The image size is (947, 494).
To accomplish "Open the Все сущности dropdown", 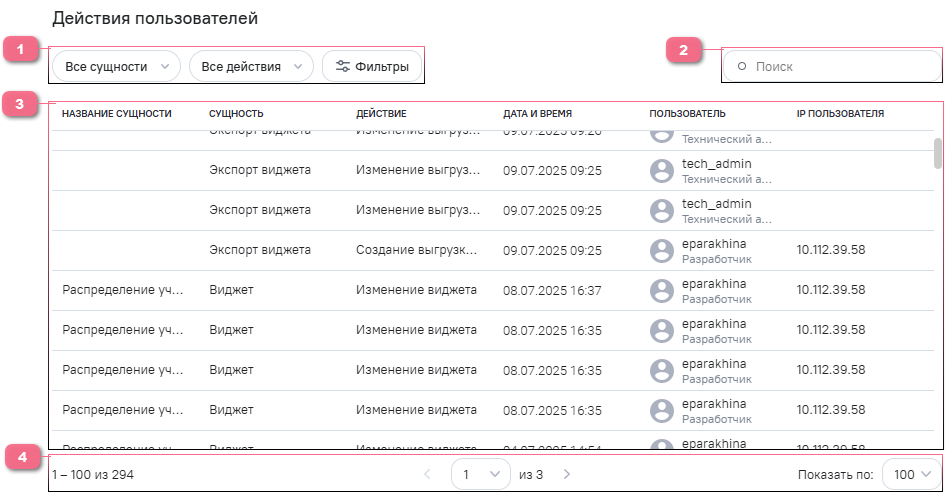I will (x=116, y=67).
